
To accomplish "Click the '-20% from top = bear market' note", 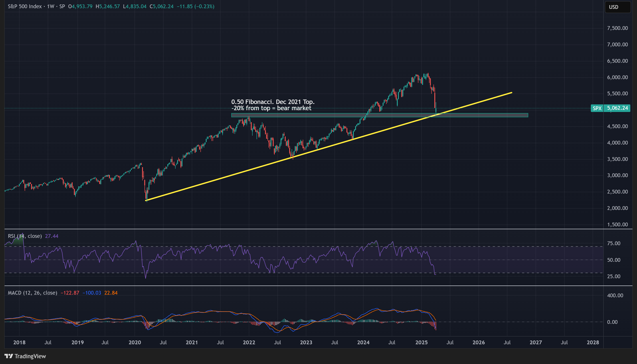I will (271, 108).
